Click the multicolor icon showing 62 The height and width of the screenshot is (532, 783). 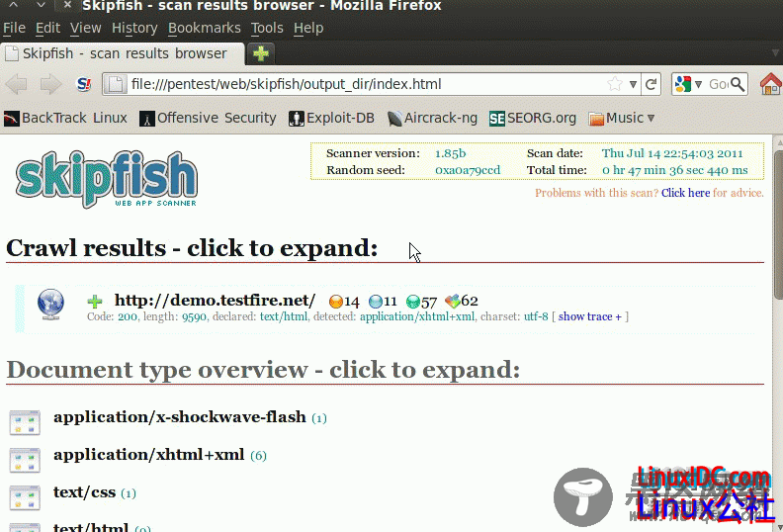click(x=452, y=302)
